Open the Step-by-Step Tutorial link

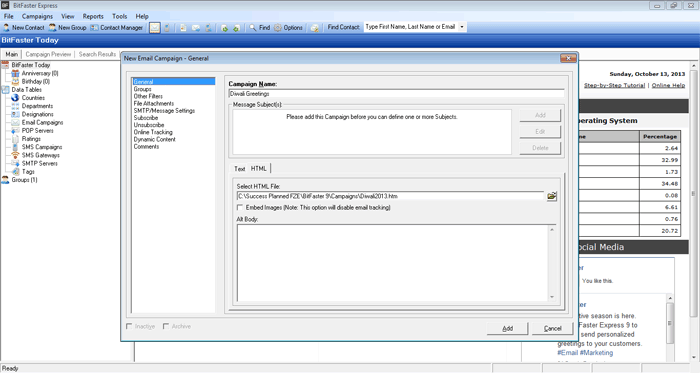pos(614,85)
